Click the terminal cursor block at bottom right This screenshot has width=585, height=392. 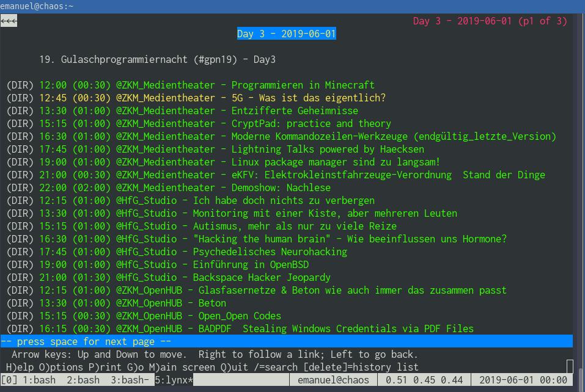[570, 366]
